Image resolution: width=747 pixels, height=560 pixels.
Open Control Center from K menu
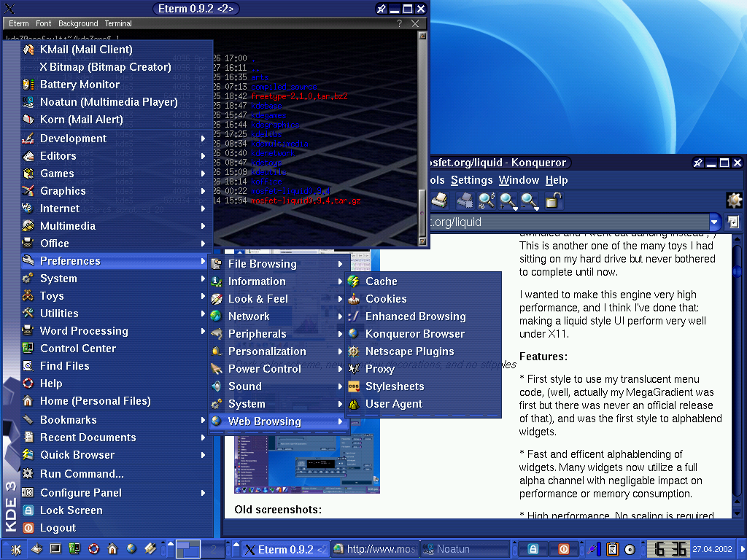117,349
